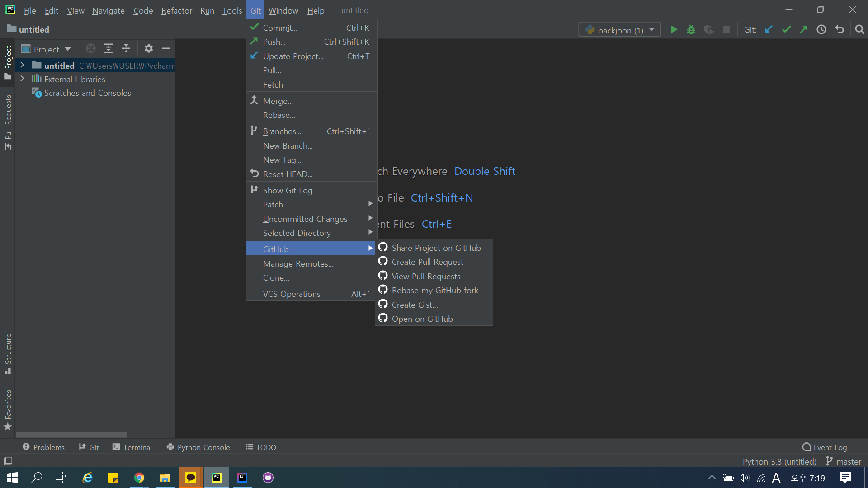Collapse all nodes in the Project tree
Viewport: 868px width, 488px height.
(x=126, y=48)
